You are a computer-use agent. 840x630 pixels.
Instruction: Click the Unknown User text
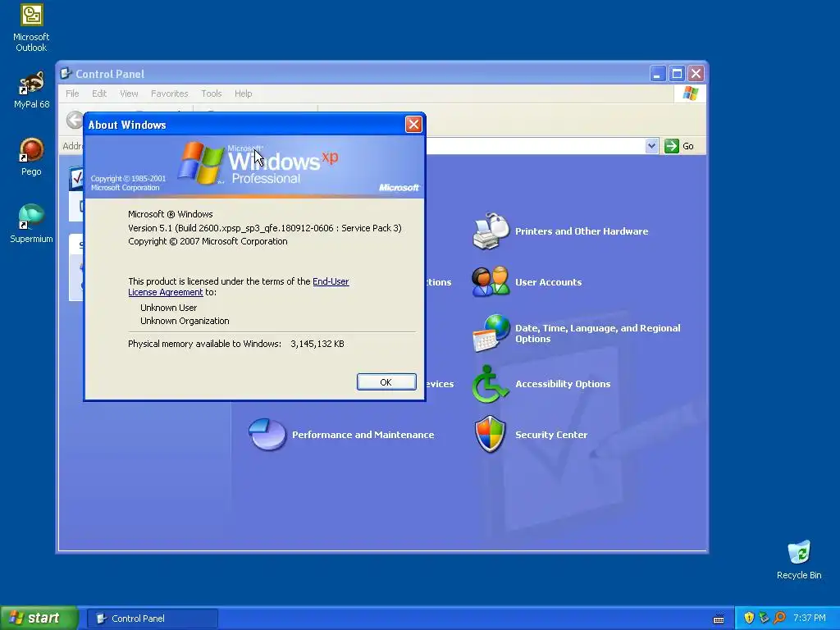coord(168,308)
